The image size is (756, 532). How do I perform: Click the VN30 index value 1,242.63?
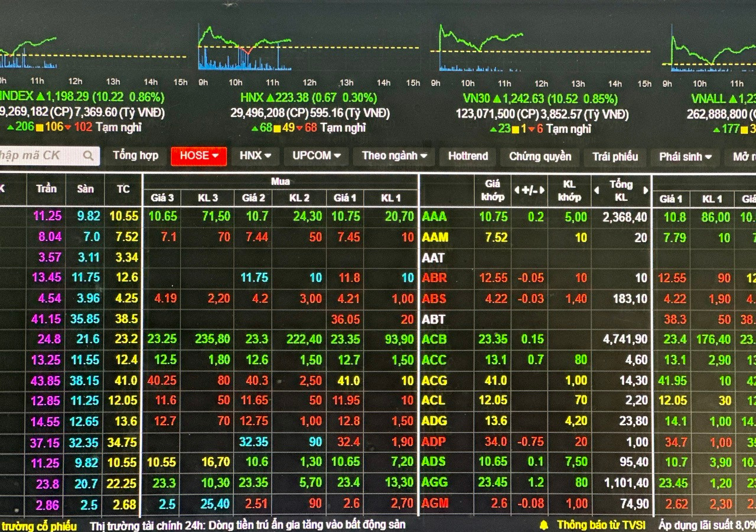[523, 99]
